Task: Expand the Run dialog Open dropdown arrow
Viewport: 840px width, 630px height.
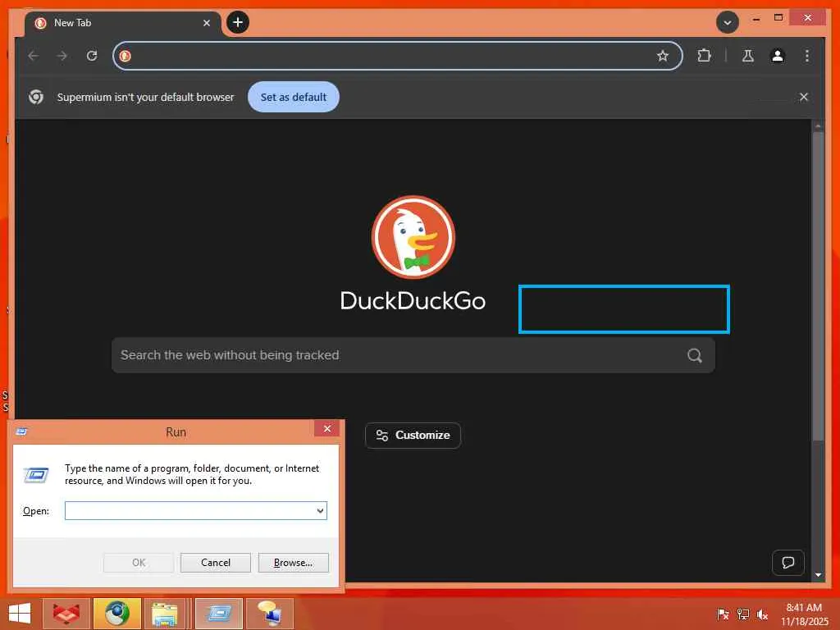Action: tap(321, 510)
